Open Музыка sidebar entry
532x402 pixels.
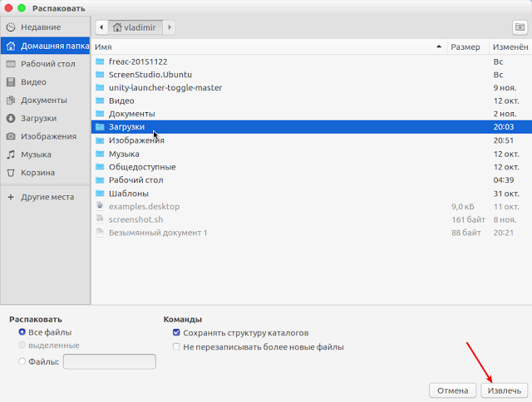tap(45, 154)
